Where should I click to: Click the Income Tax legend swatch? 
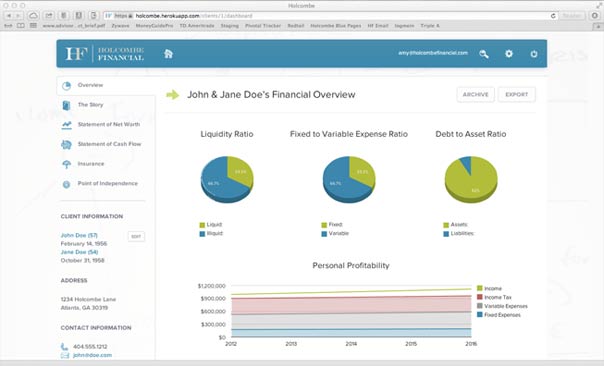(x=480, y=297)
